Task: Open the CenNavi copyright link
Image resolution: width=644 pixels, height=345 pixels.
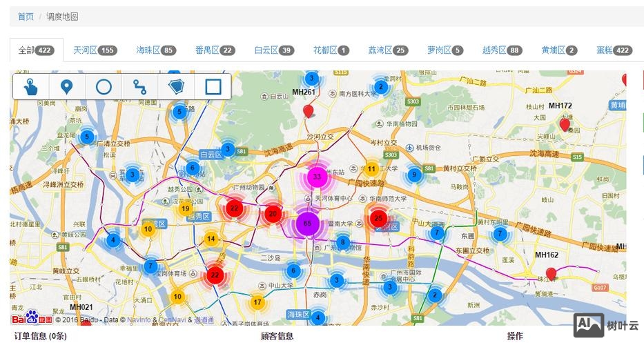Action: (173, 319)
